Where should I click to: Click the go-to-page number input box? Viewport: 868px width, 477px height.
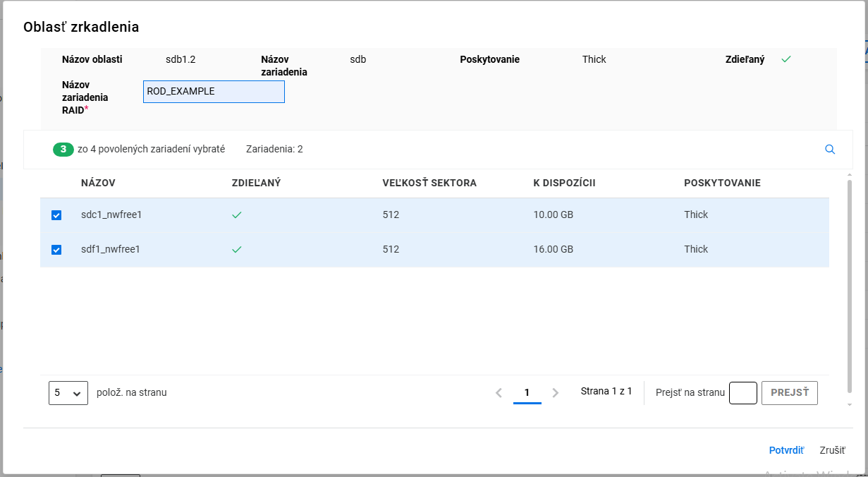[x=742, y=393]
